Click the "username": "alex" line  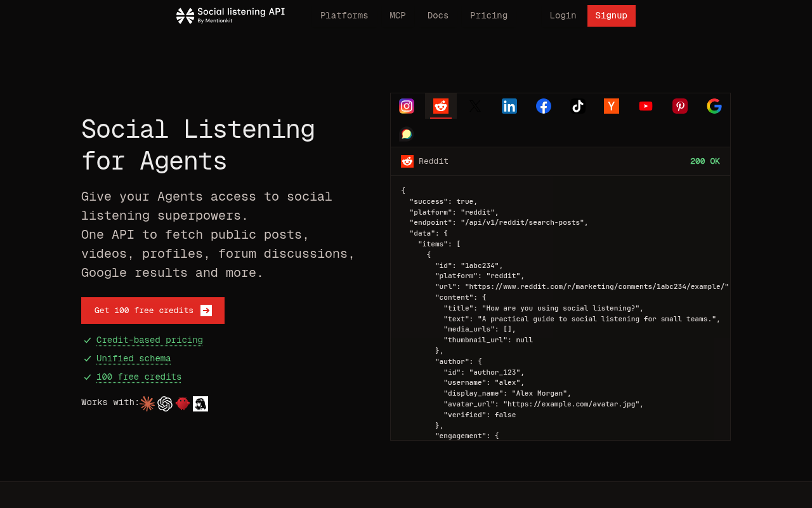pyautogui.click(x=484, y=383)
